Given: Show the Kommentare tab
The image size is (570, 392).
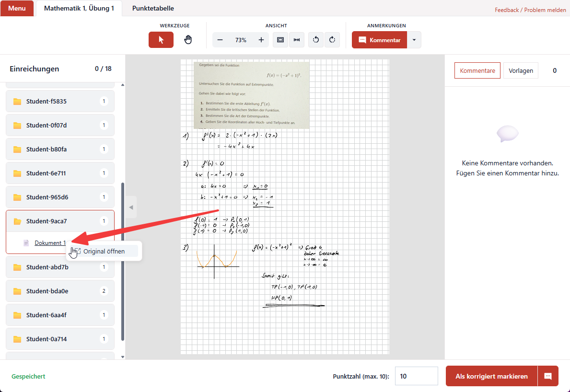Looking at the screenshot, I should (477, 70).
